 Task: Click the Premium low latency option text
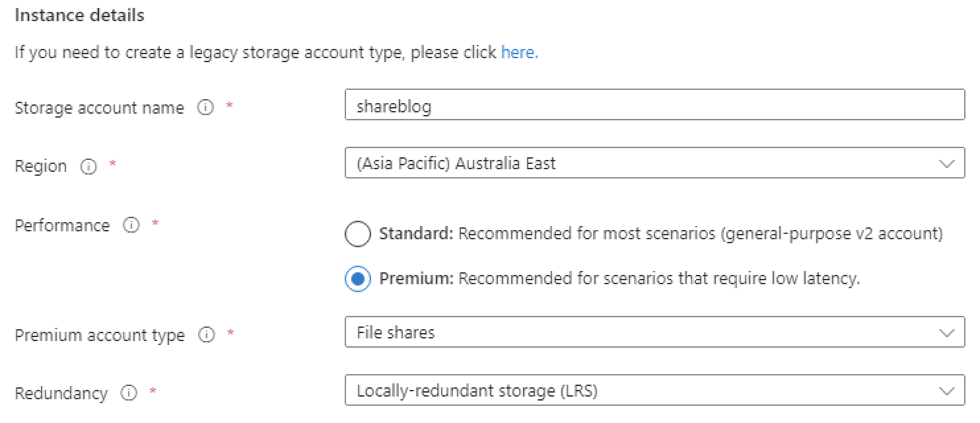click(619, 279)
